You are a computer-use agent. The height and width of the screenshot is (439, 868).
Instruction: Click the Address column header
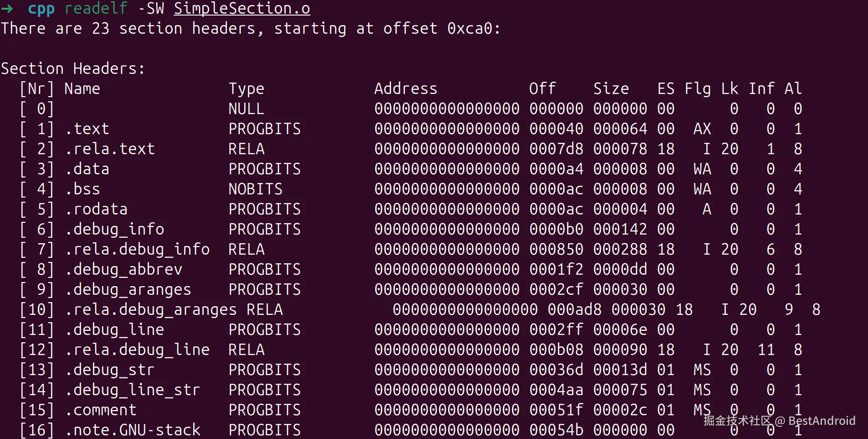coord(406,89)
